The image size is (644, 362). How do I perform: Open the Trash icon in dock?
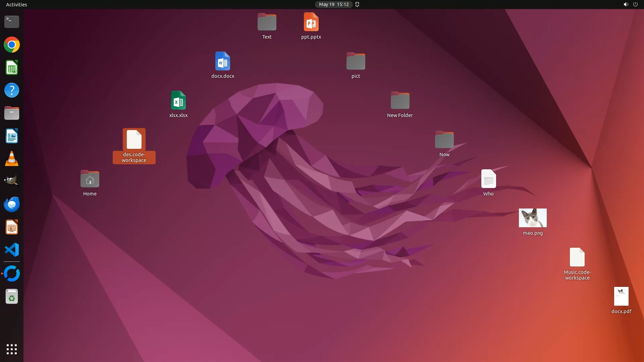coord(12,297)
